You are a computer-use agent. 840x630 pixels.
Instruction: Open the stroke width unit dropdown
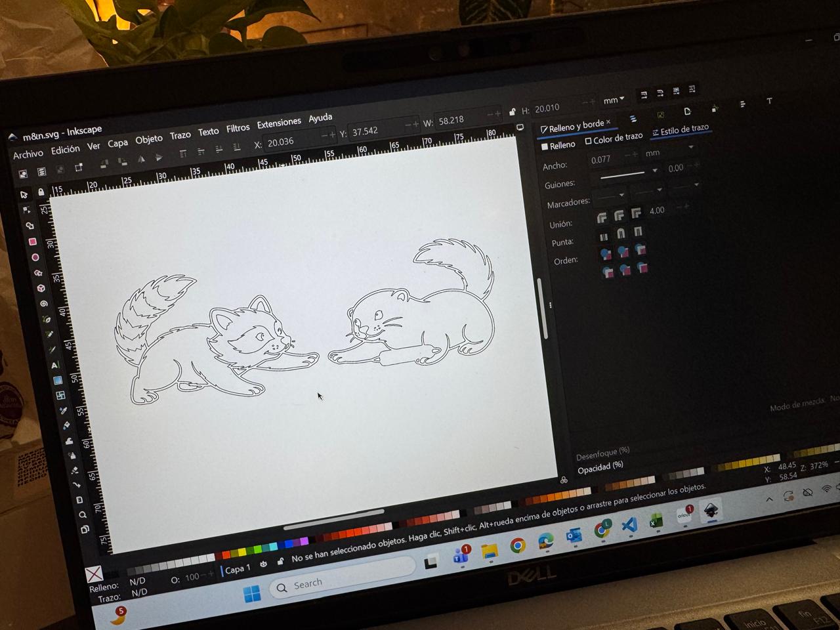669,151
